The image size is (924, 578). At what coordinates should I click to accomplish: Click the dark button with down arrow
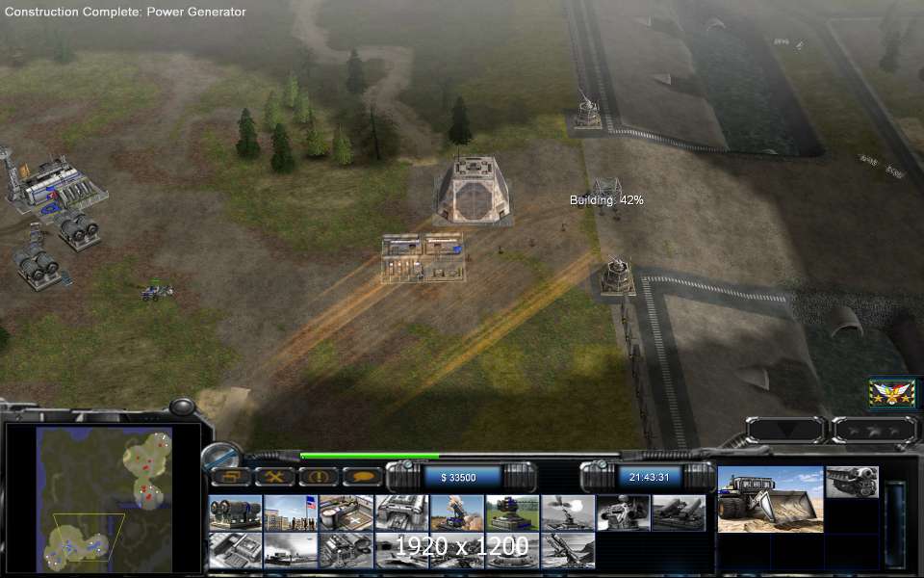pyautogui.click(x=786, y=431)
